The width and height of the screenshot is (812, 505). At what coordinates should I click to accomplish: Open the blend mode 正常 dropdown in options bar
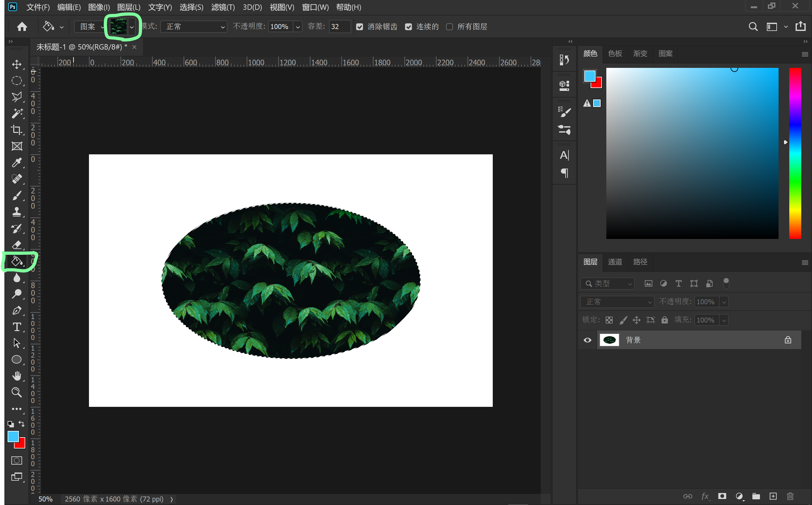click(194, 27)
